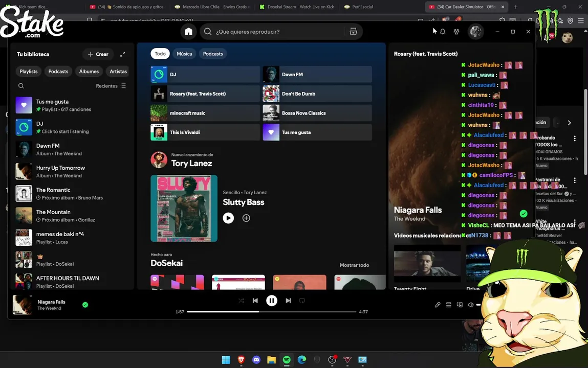Open Tory Lanez artist link
588x368 pixels.
[191, 163]
